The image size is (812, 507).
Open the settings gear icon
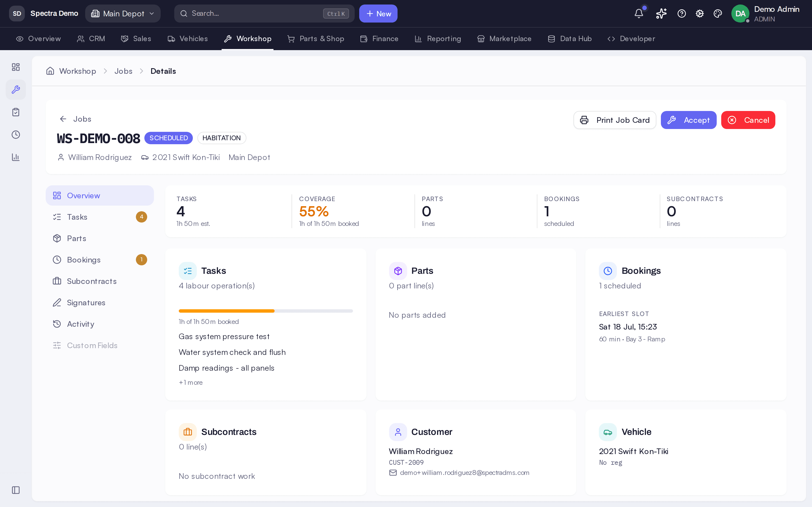[700, 14]
